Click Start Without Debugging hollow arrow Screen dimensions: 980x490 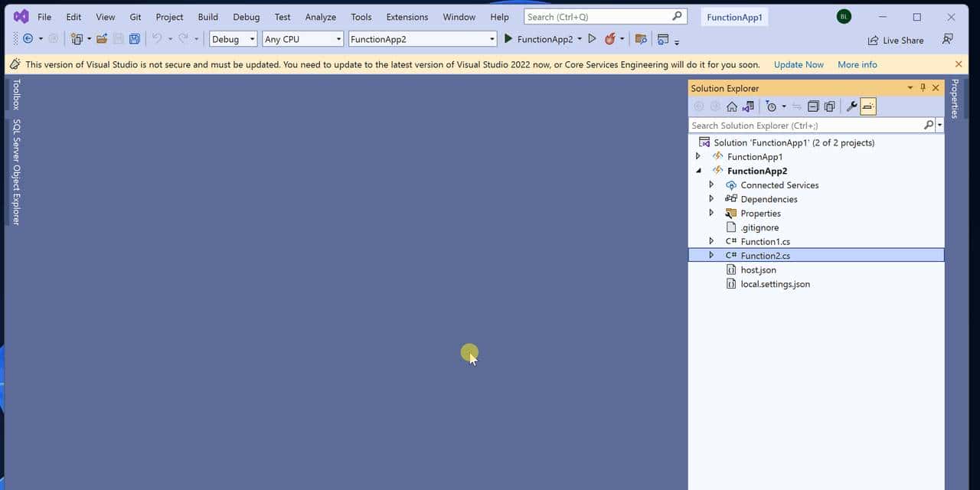tap(592, 38)
